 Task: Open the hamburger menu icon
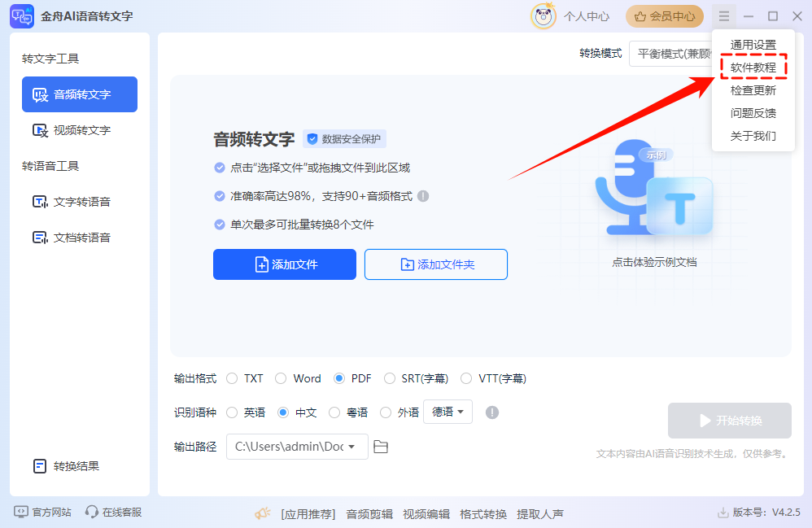(x=724, y=15)
